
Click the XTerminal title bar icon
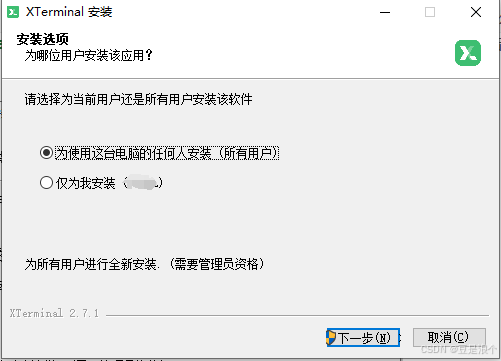pos(13,12)
